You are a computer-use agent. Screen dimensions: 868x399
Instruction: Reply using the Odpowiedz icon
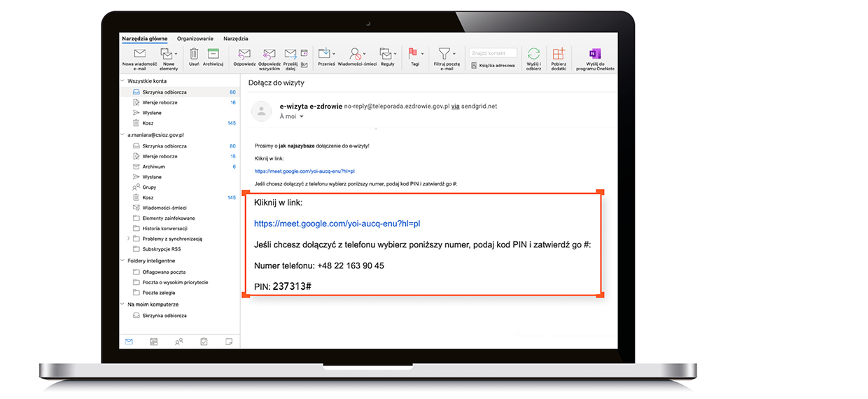coord(244,54)
